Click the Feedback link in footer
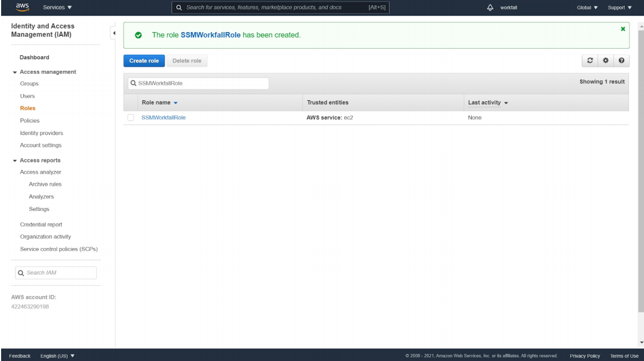The height and width of the screenshot is (361, 644). coord(20,355)
